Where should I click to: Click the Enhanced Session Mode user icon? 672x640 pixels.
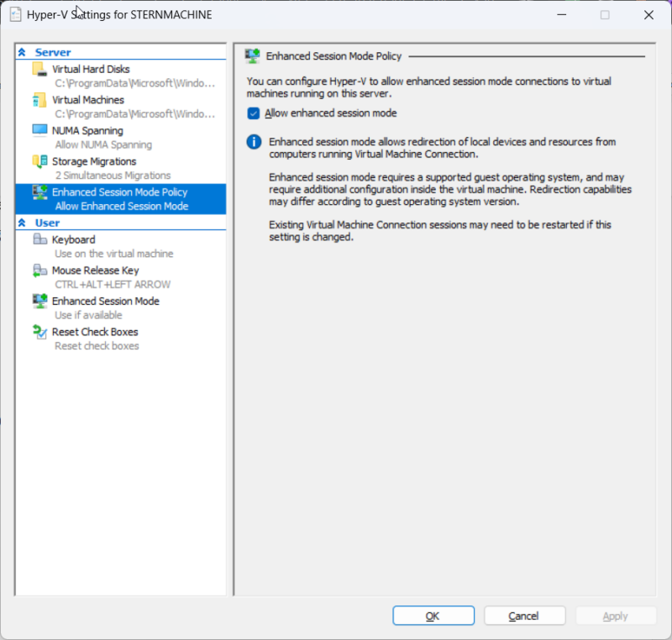point(39,302)
